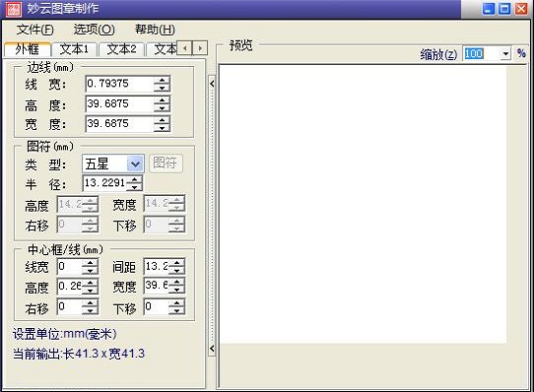Open the 选项(O) menu

point(95,30)
